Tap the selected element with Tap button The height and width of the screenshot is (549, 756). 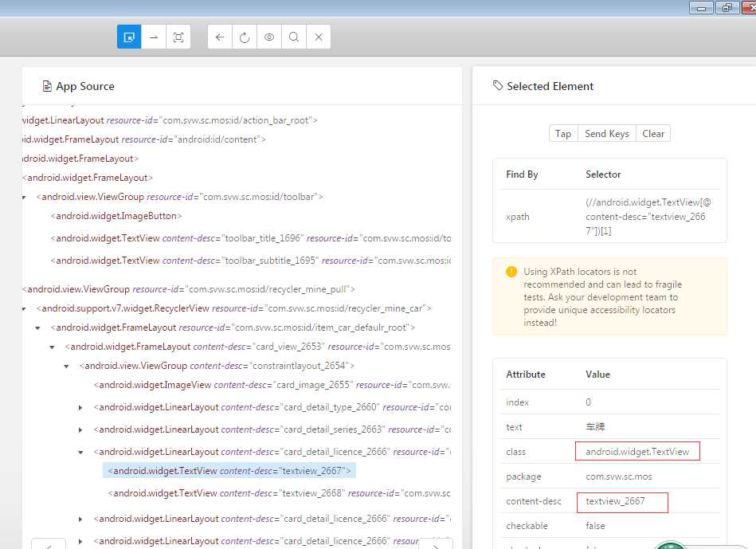[x=563, y=134]
